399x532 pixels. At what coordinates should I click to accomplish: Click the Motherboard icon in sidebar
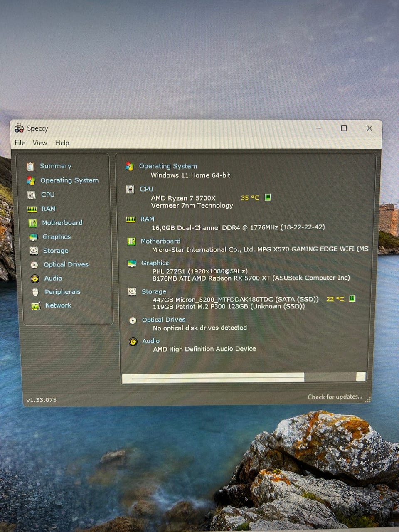(x=32, y=223)
